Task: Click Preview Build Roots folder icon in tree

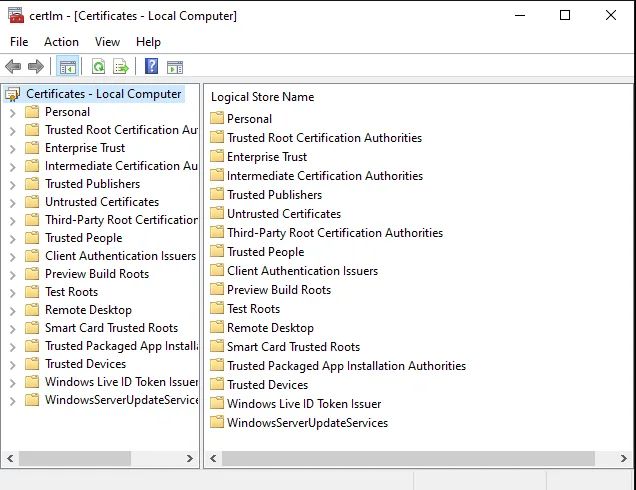Action: 32,274
